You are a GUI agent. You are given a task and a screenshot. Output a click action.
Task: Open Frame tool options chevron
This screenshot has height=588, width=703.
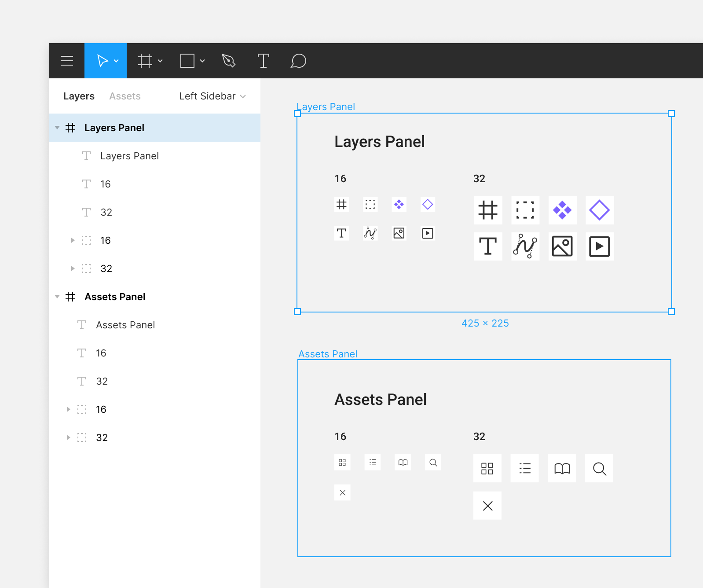click(x=160, y=61)
